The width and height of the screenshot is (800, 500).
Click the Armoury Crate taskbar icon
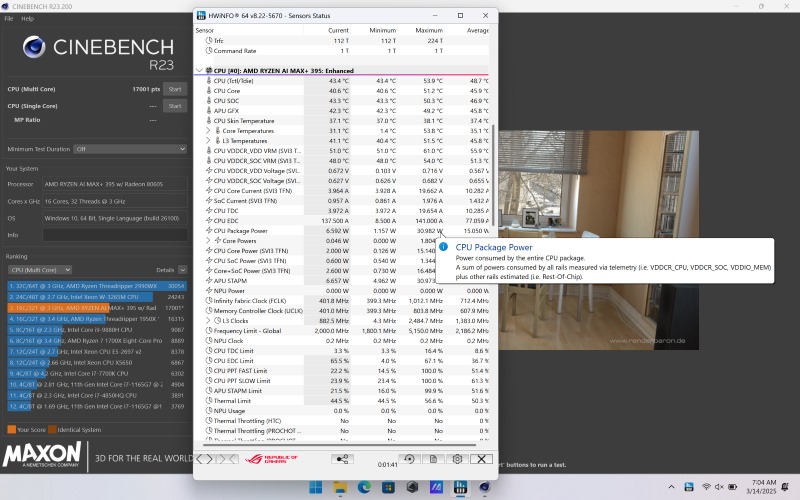[412, 487]
